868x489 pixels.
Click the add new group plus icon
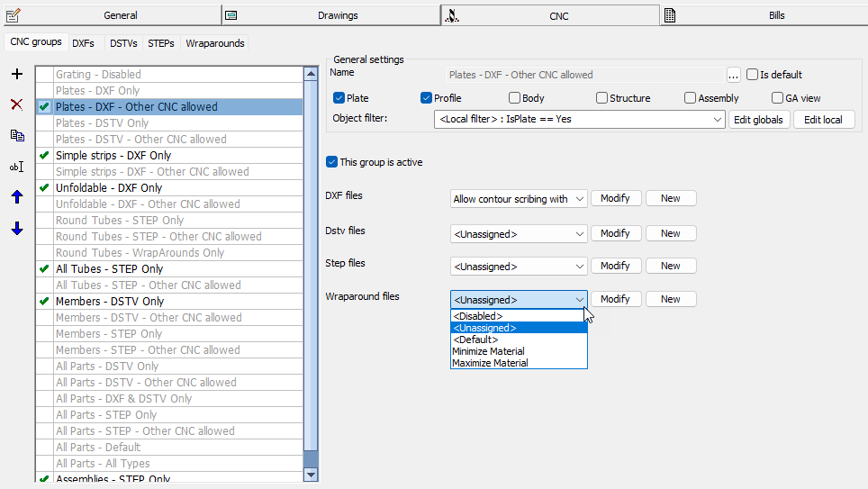[16, 74]
